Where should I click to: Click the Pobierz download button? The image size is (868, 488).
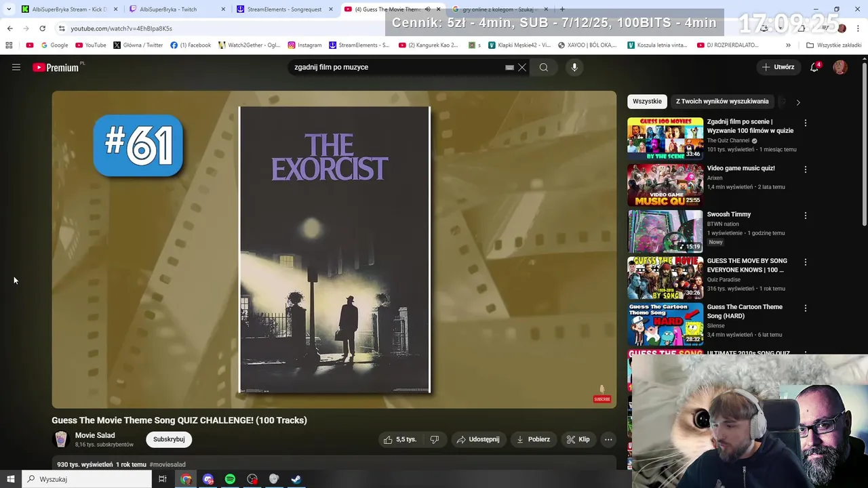click(534, 439)
